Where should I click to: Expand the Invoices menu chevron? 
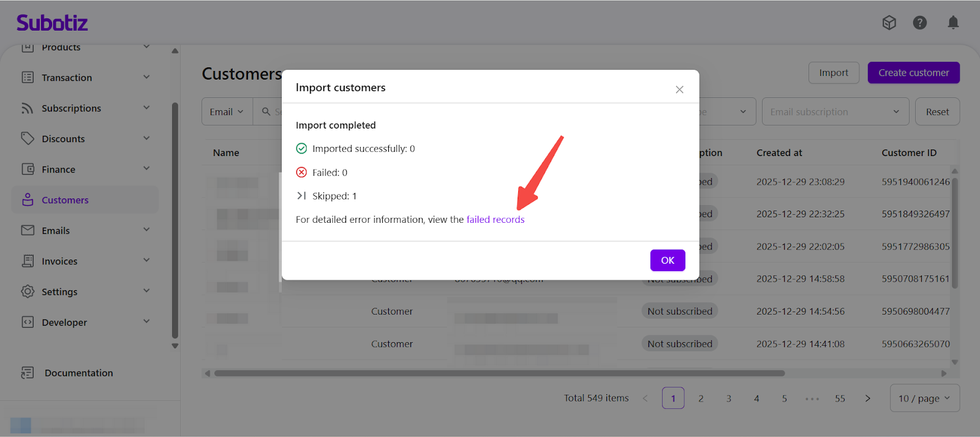tap(146, 261)
